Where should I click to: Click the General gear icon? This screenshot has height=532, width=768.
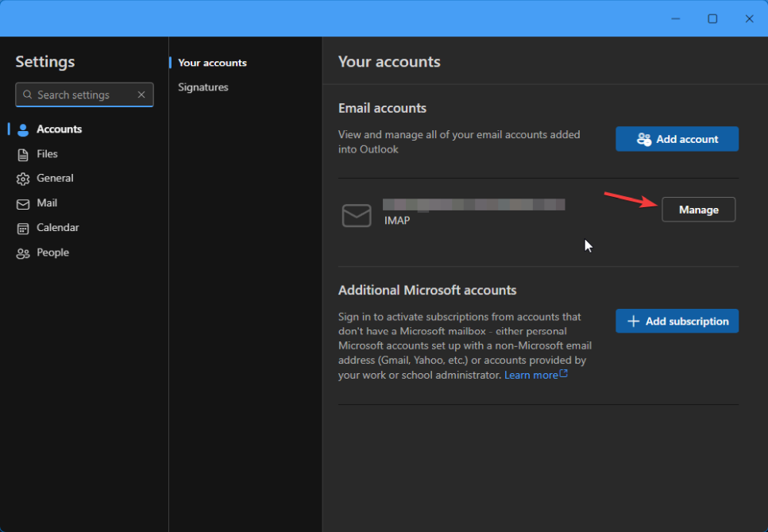pyautogui.click(x=23, y=179)
